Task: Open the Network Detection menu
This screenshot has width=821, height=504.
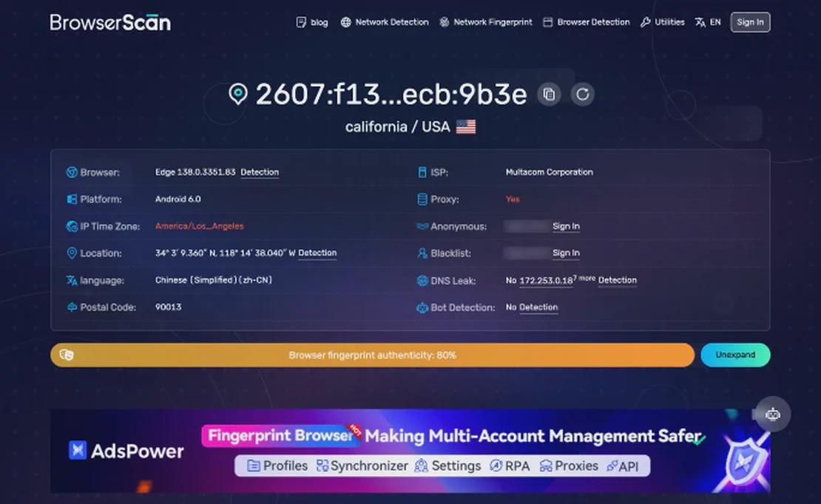Action: point(385,22)
